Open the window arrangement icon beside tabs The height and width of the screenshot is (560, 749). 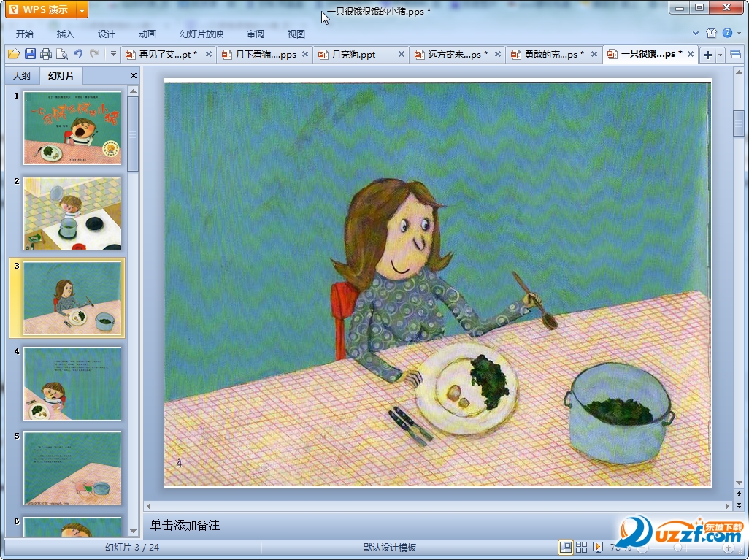736,55
